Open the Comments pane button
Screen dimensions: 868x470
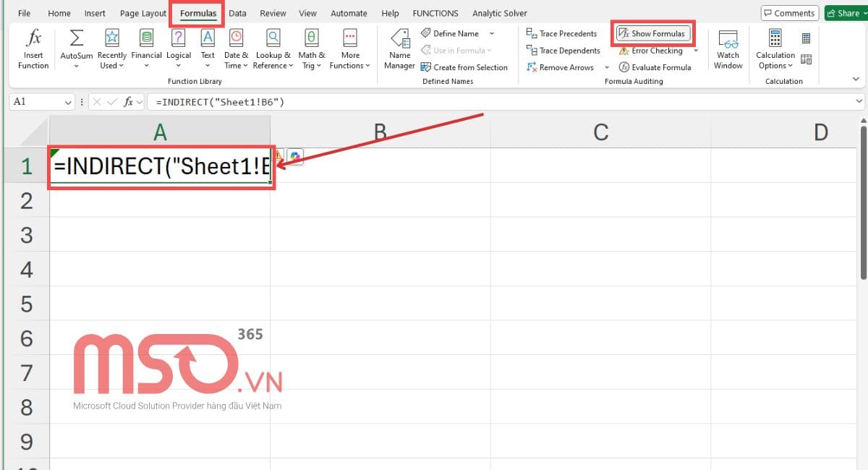[x=789, y=13]
